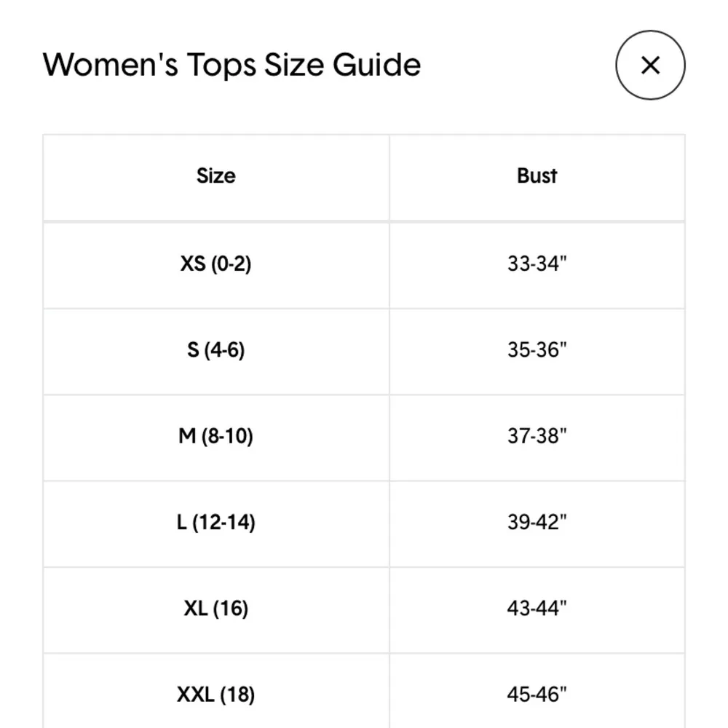Select the S (4-6) size cell
Screen dimensions: 728x728
click(216, 350)
